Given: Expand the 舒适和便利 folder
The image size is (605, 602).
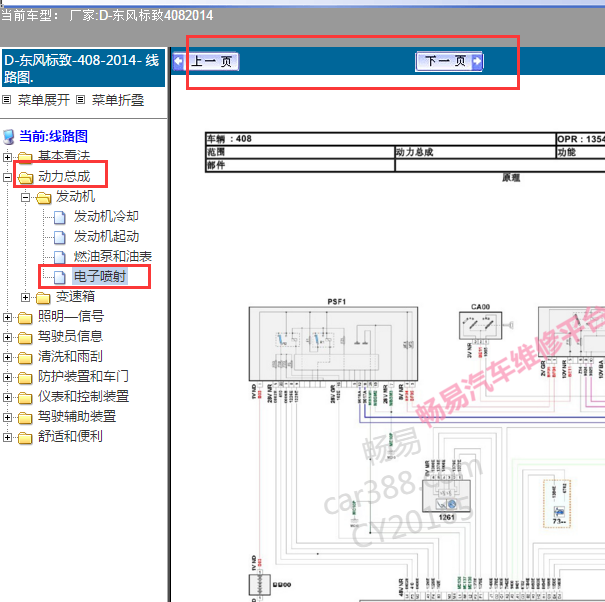Looking at the screenshot, I should click(x=7, y=437).
